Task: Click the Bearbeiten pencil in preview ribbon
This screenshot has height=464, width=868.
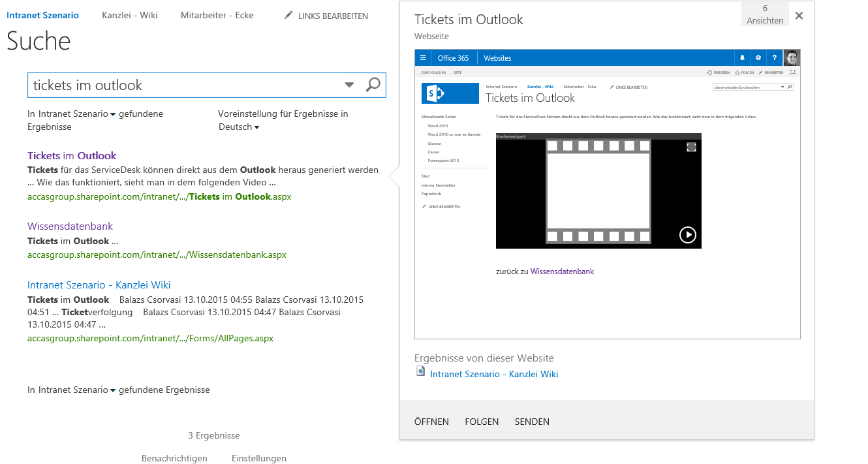Action: pos(761,72)
